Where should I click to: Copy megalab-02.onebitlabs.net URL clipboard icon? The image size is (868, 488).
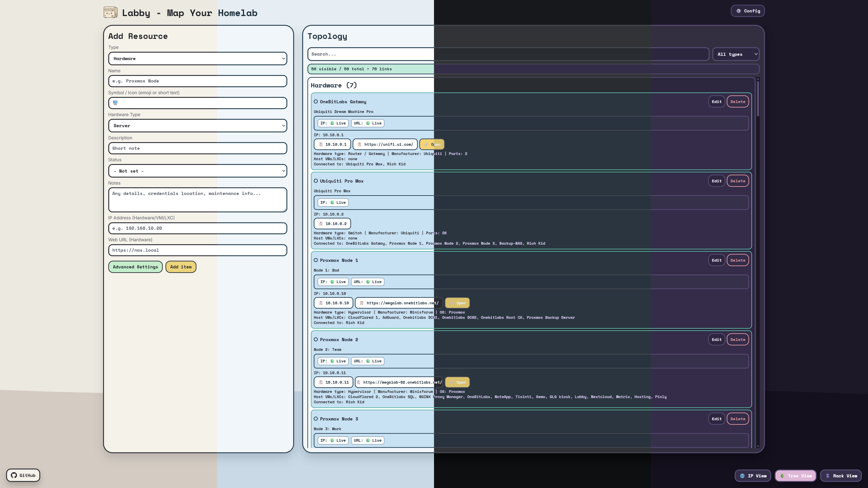(x=359, y=382)
